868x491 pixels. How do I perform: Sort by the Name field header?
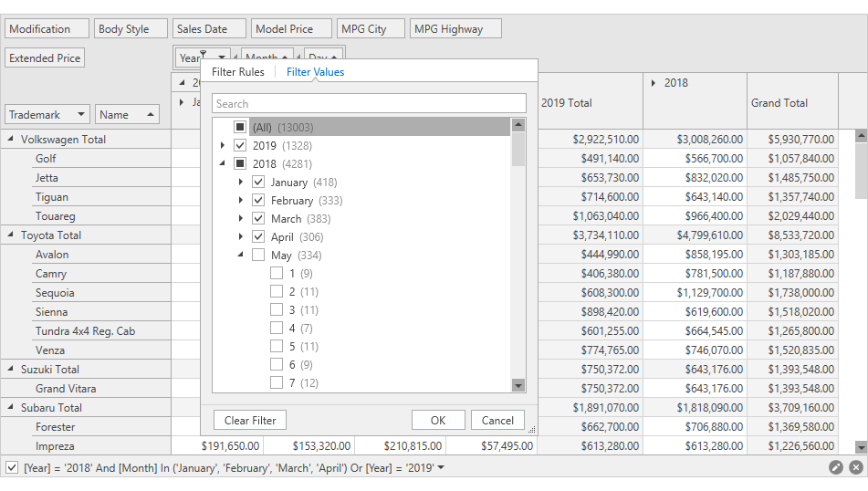[x=127, y=115]
